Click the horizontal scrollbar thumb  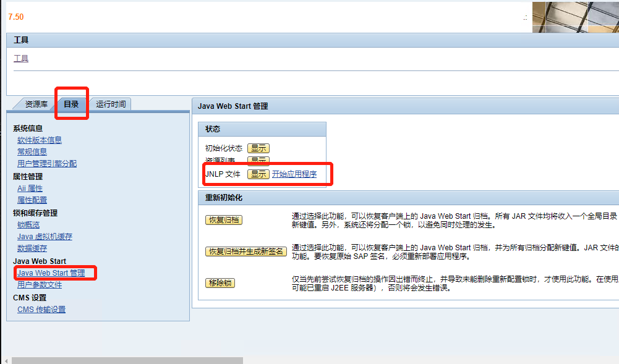tap(127, 360)
